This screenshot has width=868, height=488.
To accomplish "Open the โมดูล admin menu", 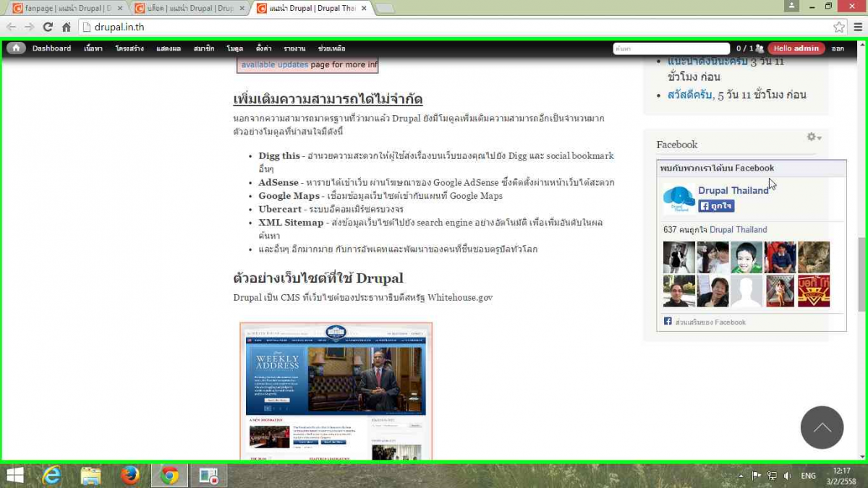I will 235,48.
